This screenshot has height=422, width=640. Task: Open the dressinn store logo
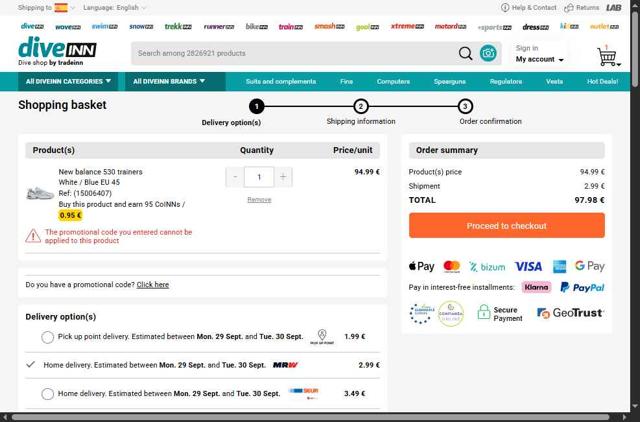[536, 27]
